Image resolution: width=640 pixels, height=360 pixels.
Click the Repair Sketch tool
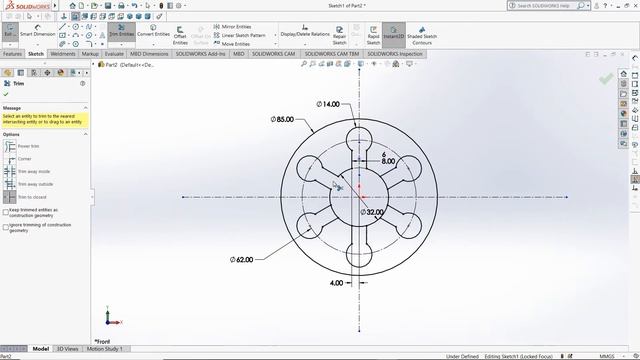coord(339,35)
